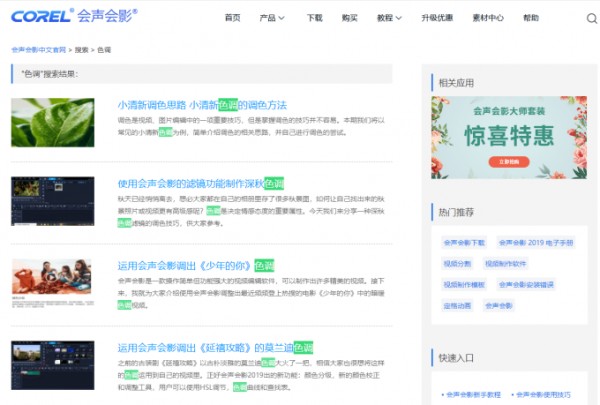Click the red 立即抢购 button in banner
This screenshot has height=405, width=600.
pos(509,162)
